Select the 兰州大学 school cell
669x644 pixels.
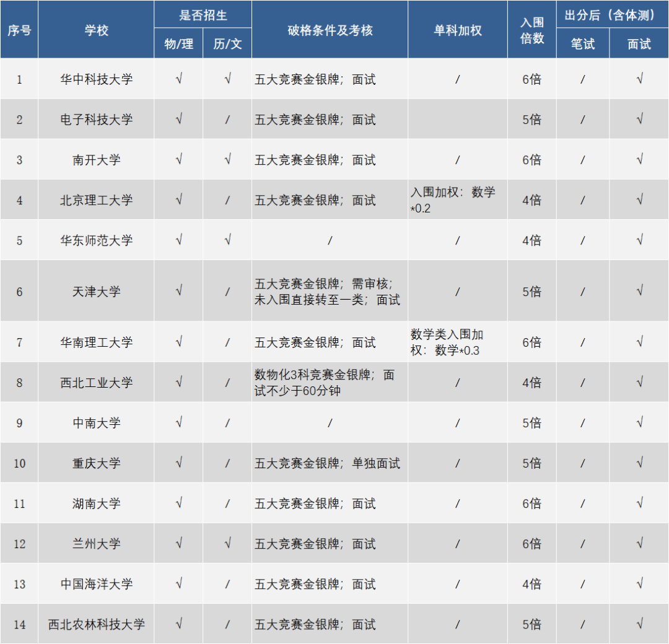(96, 543)
